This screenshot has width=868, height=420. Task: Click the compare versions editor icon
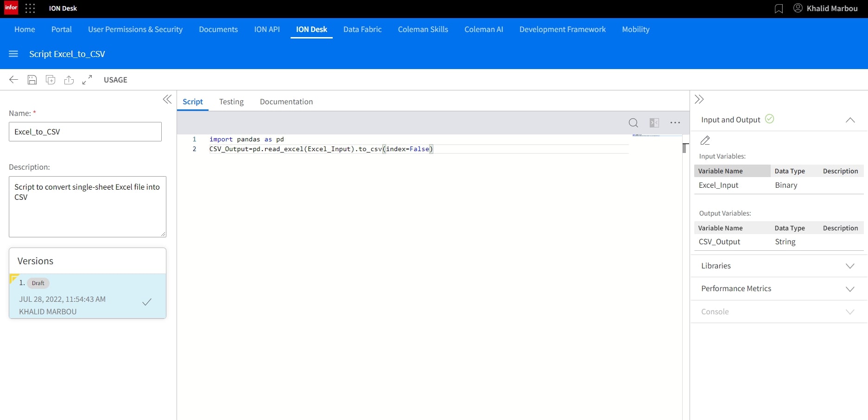[654, 123]
